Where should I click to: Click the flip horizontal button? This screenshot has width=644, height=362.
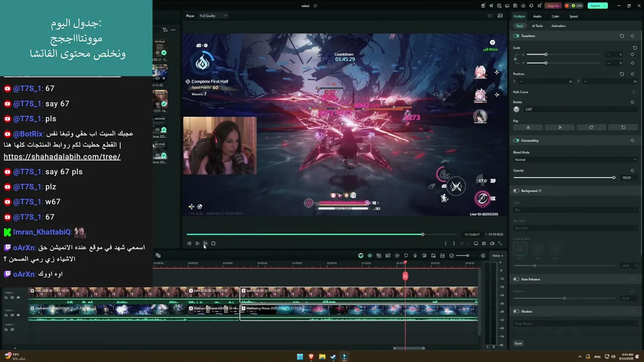pyautogui.click(x=528, y=127)
